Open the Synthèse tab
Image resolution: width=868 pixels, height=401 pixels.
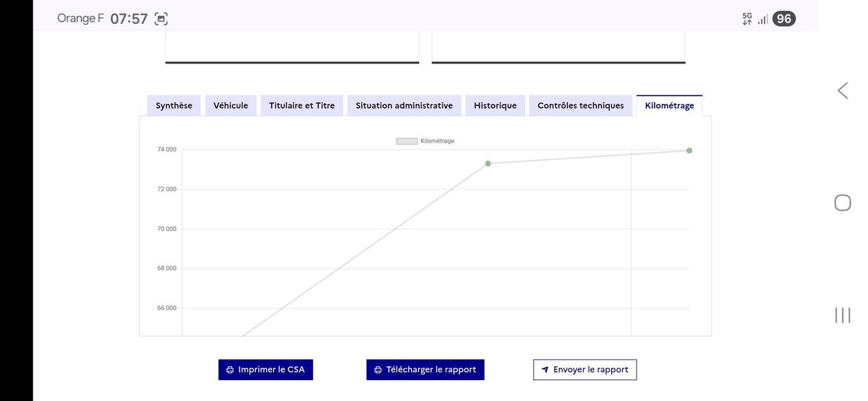click(x=174, y=106)
